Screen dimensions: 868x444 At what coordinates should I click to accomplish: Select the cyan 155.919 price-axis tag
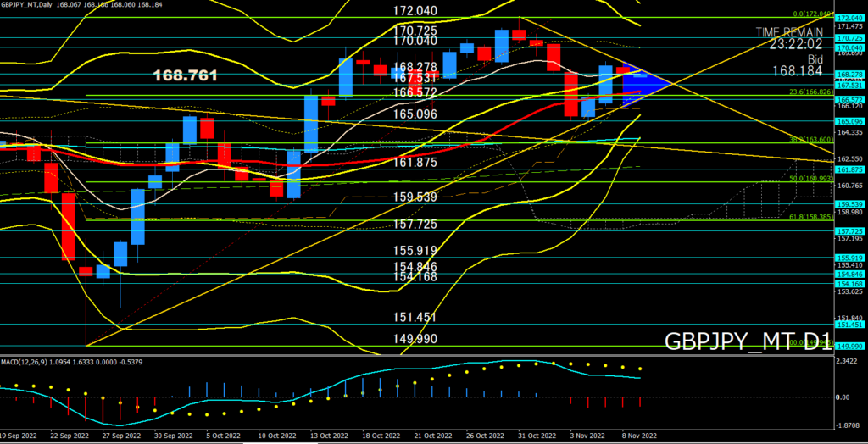point(851,258)
